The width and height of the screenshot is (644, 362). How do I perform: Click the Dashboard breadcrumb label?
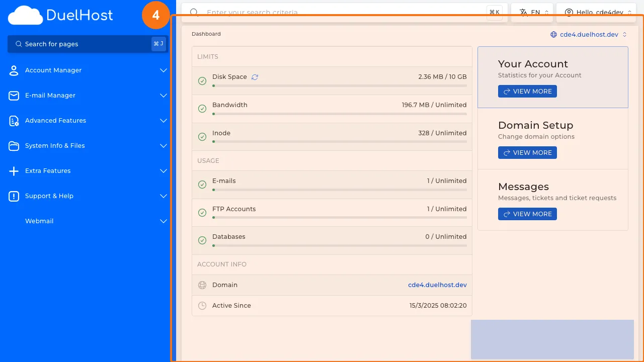(206, 34)
